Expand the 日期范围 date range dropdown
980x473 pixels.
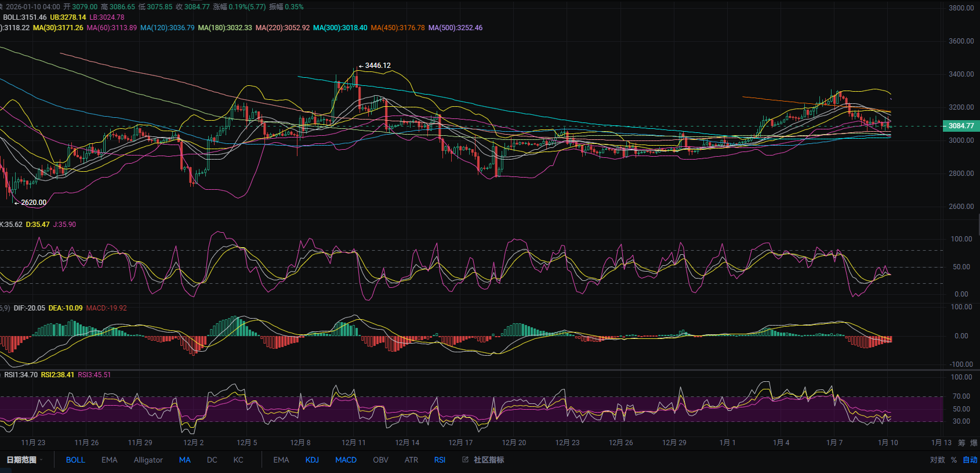click(x=24, y=460)
